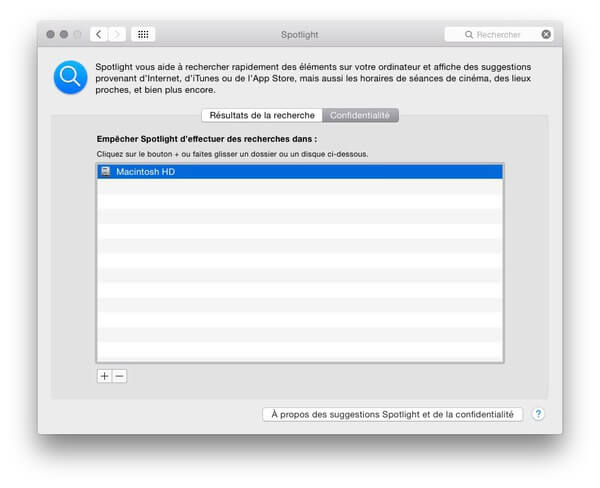Select the Confidentialité tab
600x488 pixels.
pos(360,115)
